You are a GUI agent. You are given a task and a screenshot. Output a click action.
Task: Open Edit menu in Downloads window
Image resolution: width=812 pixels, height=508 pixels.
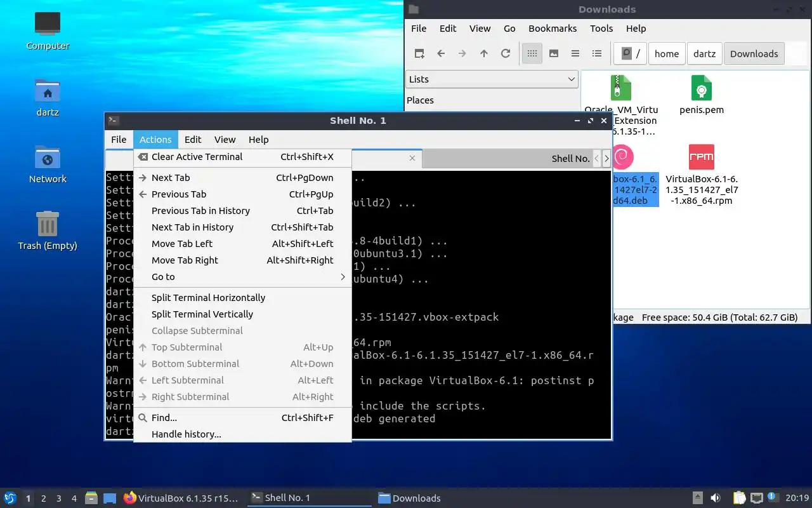pyautogui.click(x=448, y=29)
